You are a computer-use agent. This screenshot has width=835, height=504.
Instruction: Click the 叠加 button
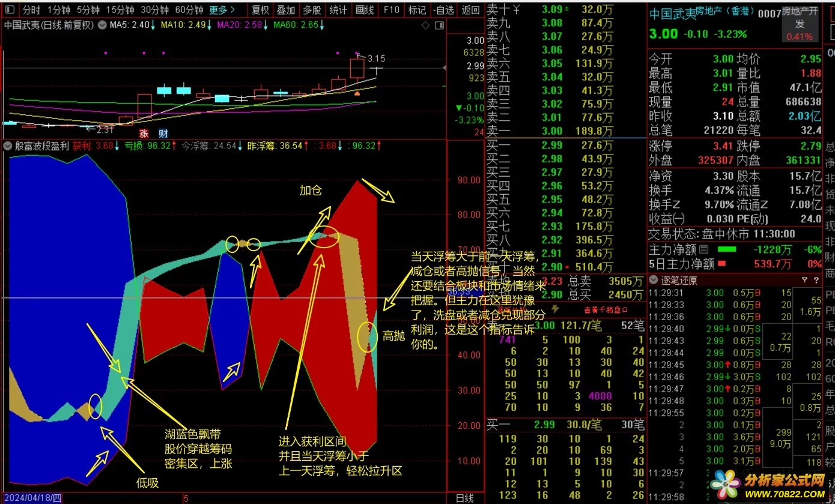click(286, 10)
